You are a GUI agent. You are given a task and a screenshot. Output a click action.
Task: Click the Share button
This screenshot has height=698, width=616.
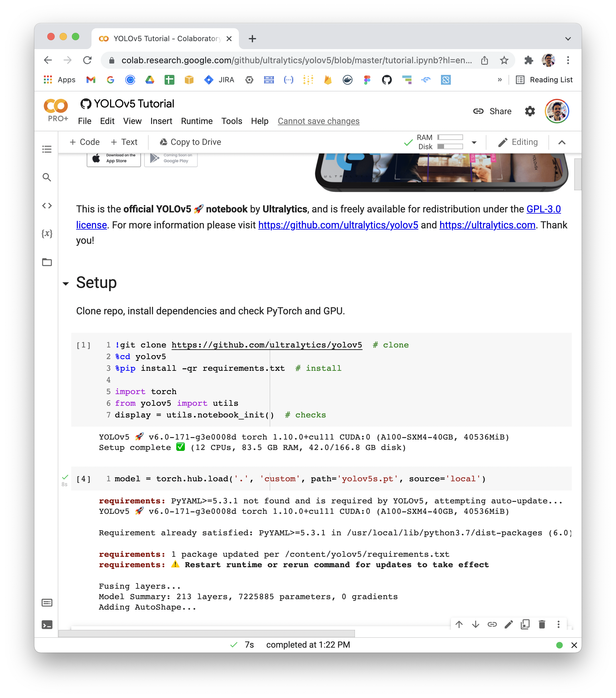[492, 111]
